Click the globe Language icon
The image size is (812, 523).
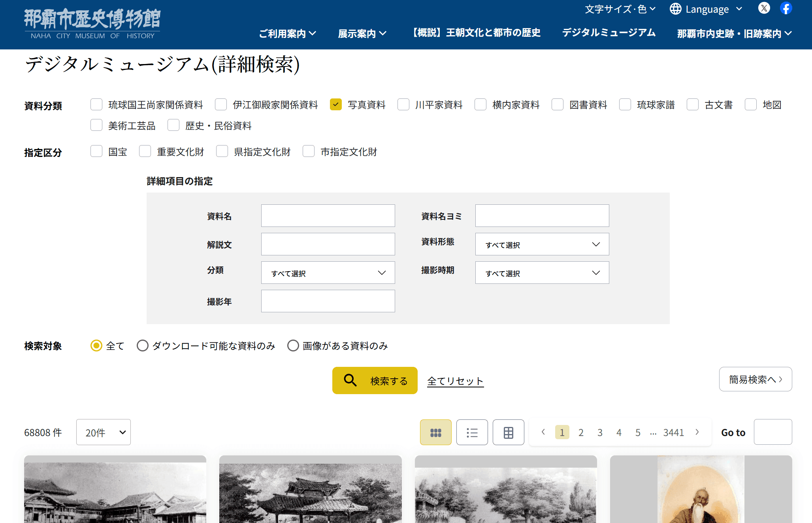point(675,9)
